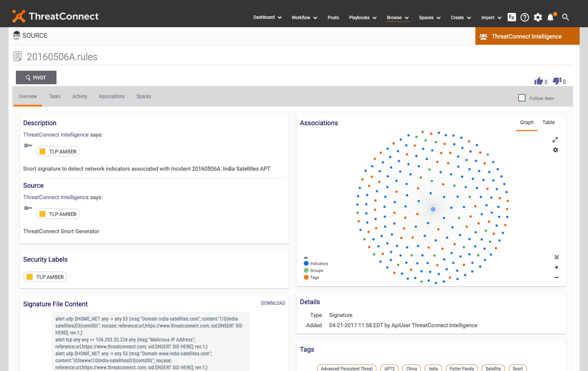The width and height of the screenshot is (588, 371).
Task: Expand associations graph to fullscreen
Action: tap(555, 139)
